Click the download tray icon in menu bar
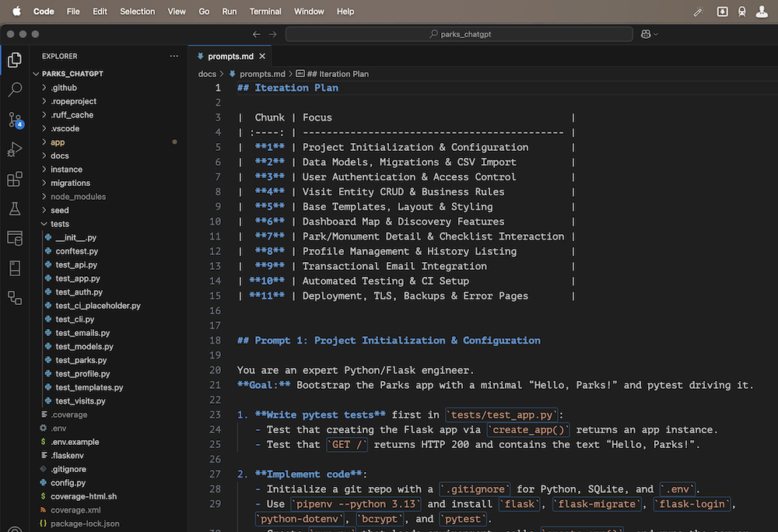778x532 pixels. click(x=723, y=12)
